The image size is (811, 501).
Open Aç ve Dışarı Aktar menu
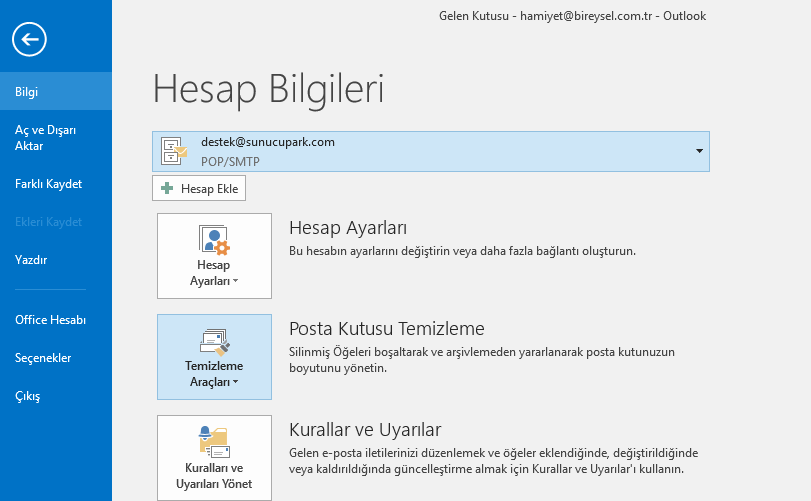click(56, 138)
